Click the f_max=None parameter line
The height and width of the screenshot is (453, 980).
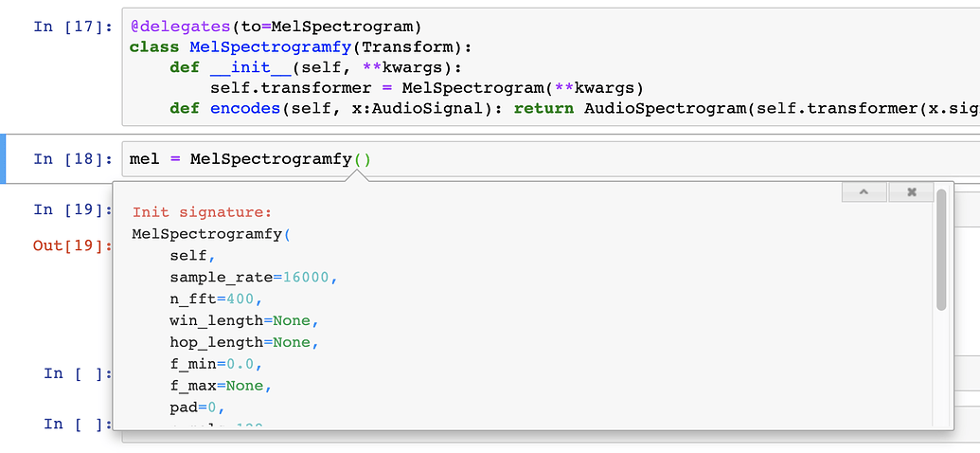(x=221, y=386)
